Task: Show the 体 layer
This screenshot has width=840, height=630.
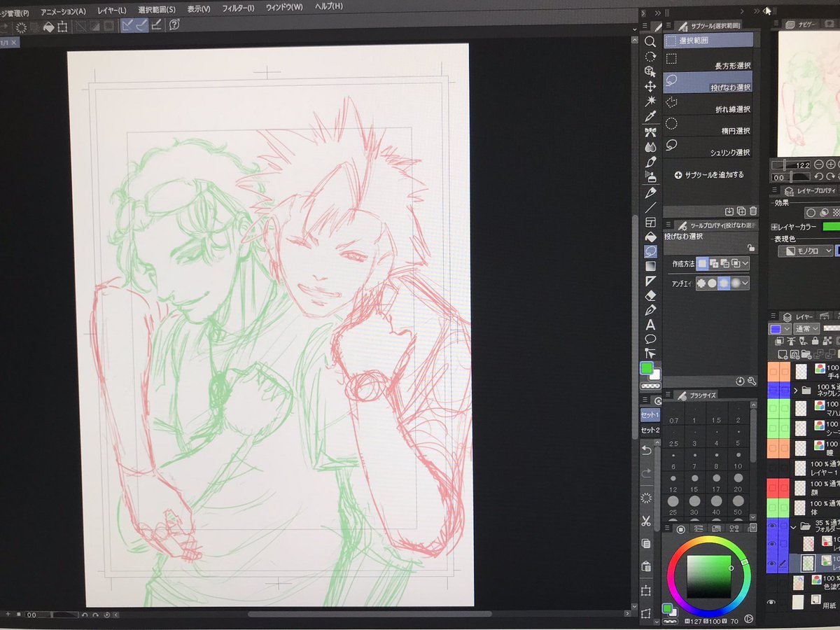Action: point(771,507)
